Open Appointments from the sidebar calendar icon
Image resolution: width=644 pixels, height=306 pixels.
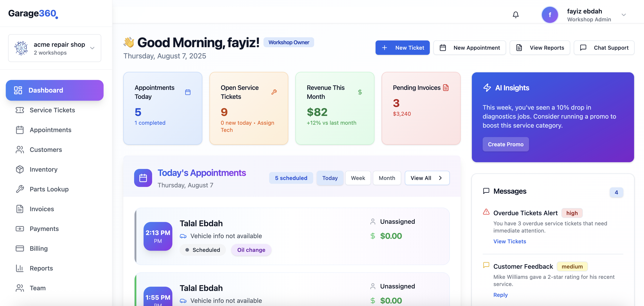point(20,130)
